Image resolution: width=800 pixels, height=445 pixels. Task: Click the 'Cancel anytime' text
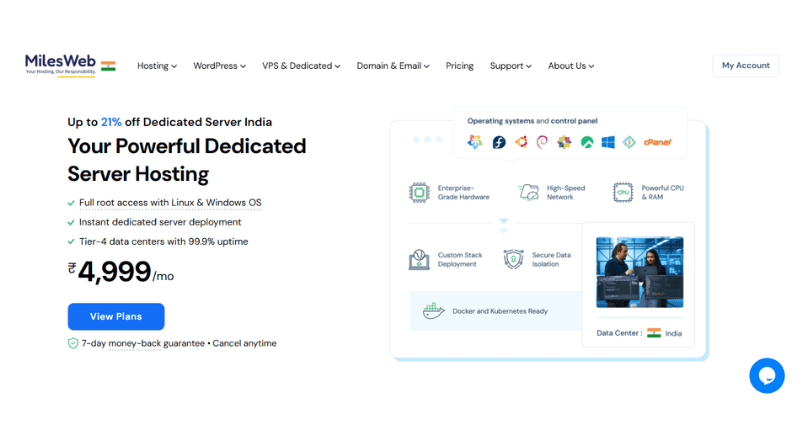244,343
